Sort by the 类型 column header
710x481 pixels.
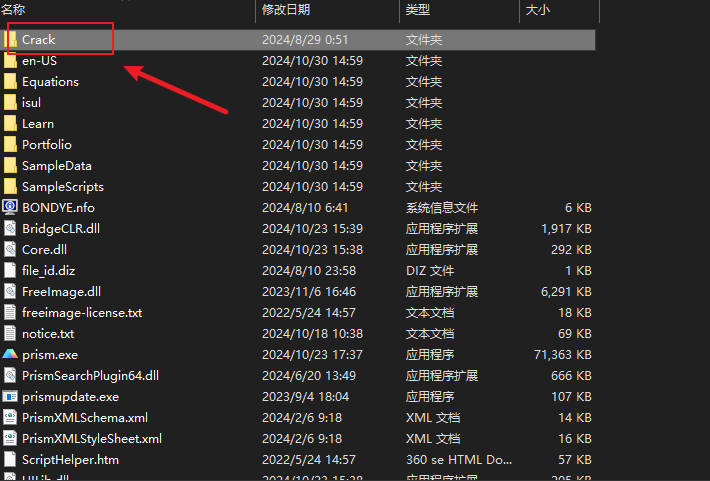tap(418, 9)
